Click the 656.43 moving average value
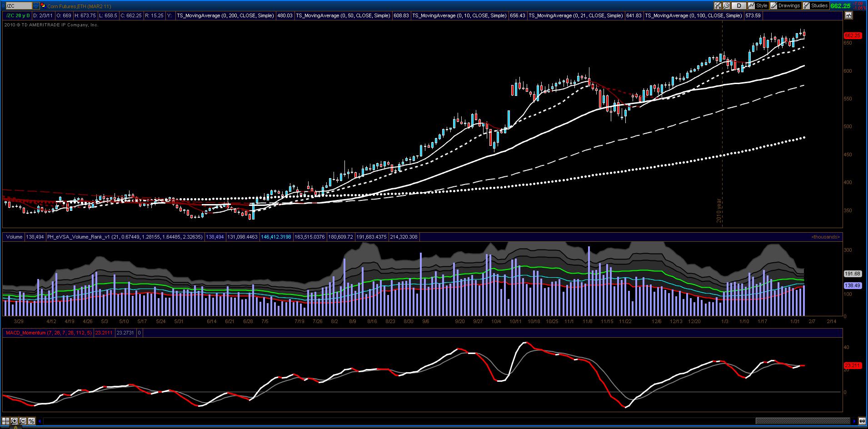Screen dimensions: 868x429 pos(518,15)
